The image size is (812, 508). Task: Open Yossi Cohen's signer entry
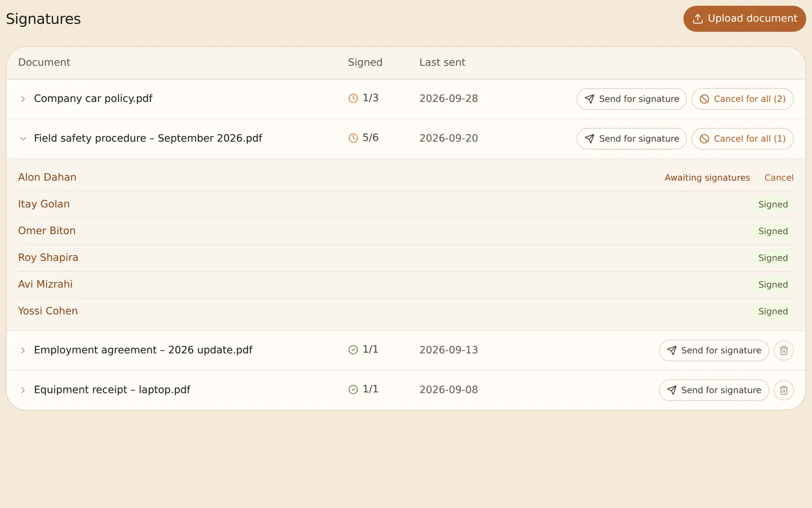point(48,311)
